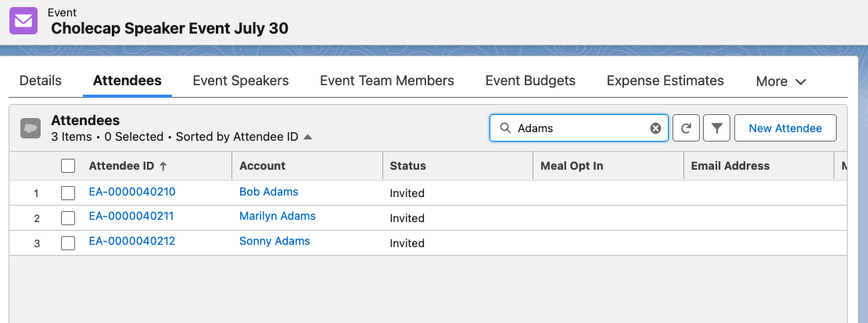Viewport: 868px width, 323px height.
Task: Switch to the Details tab
Action: point(41,81)
